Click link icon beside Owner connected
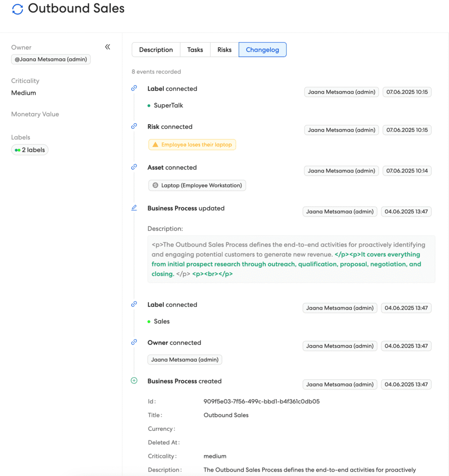Image resolution: width=449 pixels, height=476 pixels. point(134,342)
